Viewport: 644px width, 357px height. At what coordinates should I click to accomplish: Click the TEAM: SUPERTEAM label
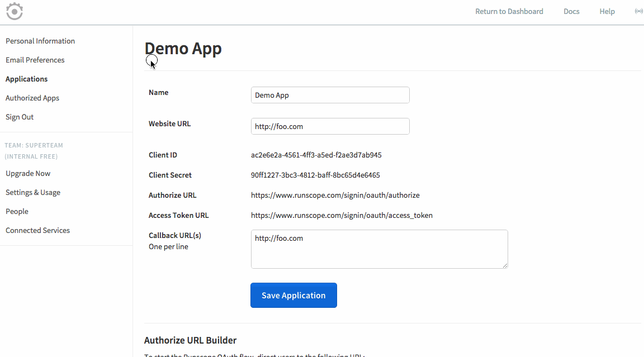tap(34, 145)
